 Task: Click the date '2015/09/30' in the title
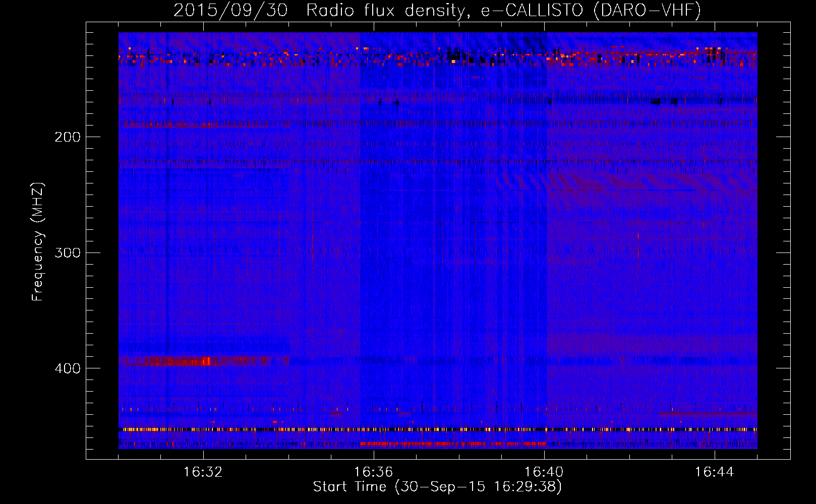(230, 11)
